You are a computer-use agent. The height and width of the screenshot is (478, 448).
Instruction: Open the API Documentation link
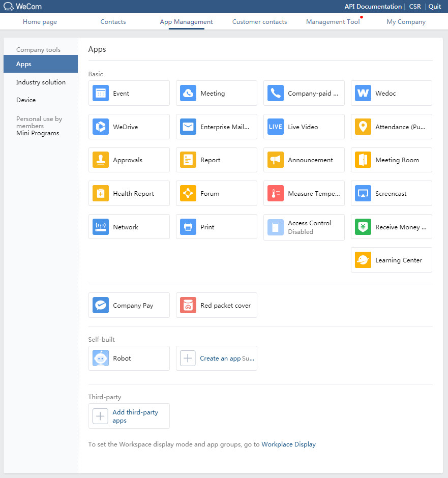click(x=373, y=7)
